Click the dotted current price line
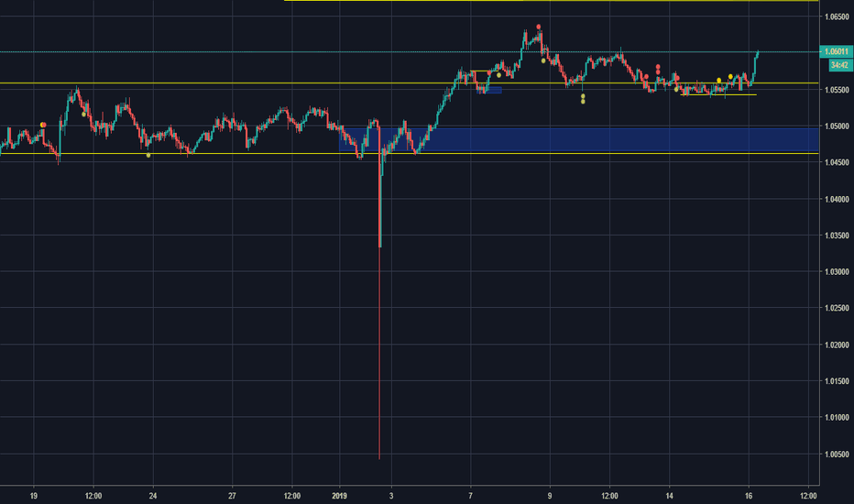The image size is (854, 504). click(x=409, y=51)
